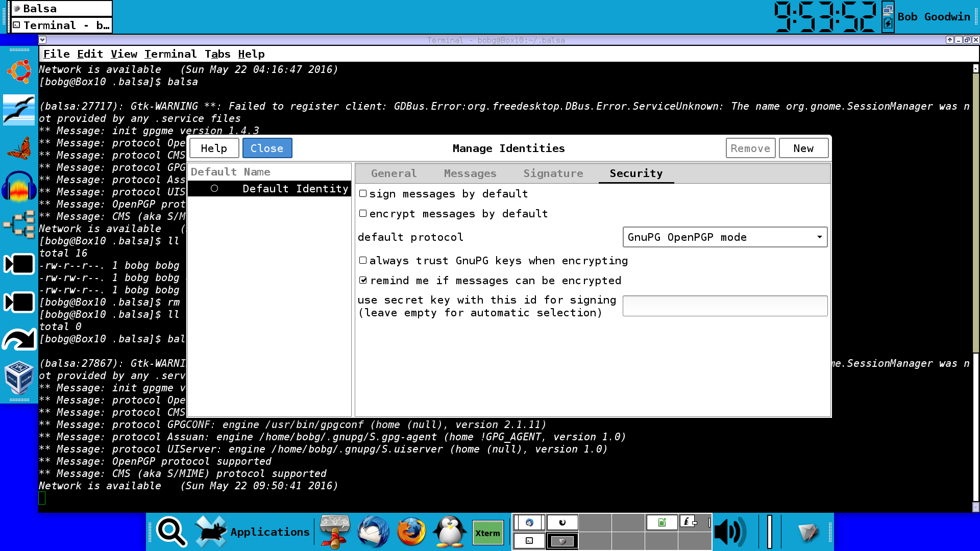Open the File menu in Terminal
The image size is (980, 551).
(x=56, y=54)
